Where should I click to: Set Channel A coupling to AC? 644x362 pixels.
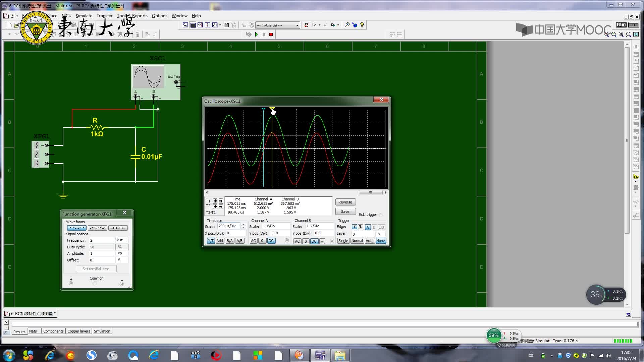(x=254, y=241)
